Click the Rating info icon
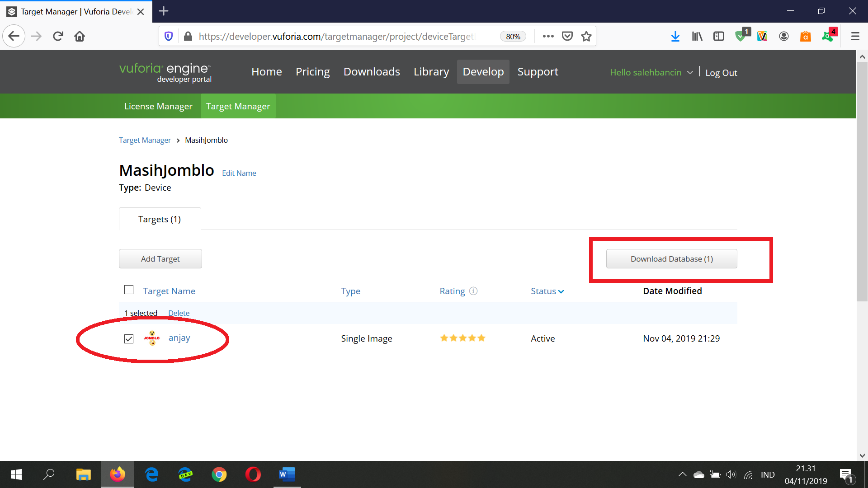The height and width of the screenshot is (488, 868). tap(473, 291)
